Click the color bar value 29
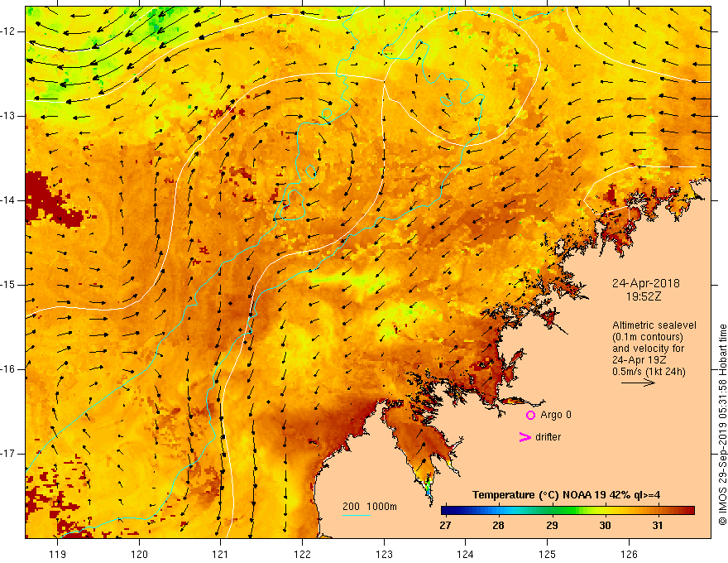728x563 pixels. click(552, 526)
